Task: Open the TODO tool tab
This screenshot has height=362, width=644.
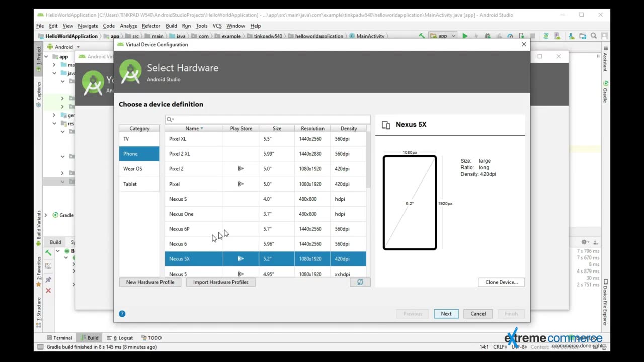Action: [151, 338]
